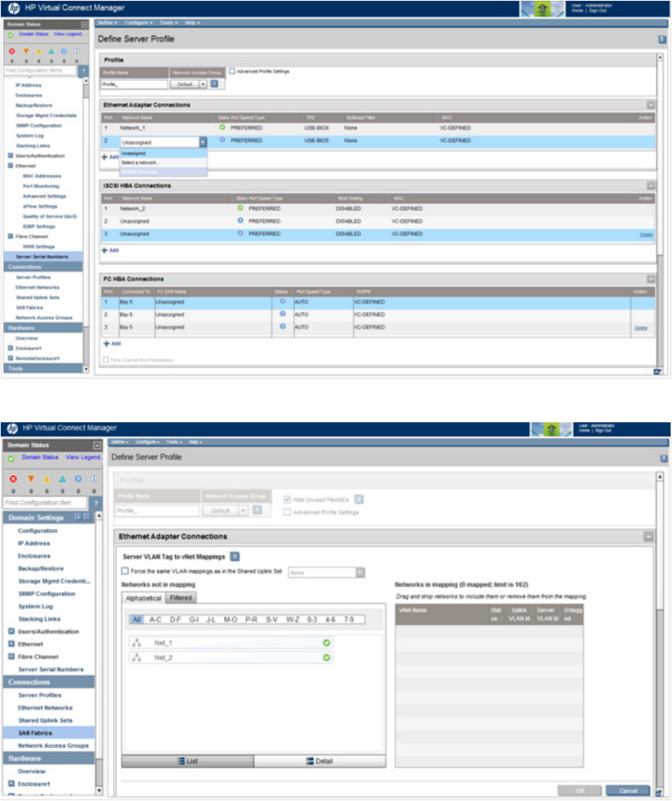Check Force the same VLAN mappings checkbox
Screen dimensions: 672x801
[x=126, y=570]
